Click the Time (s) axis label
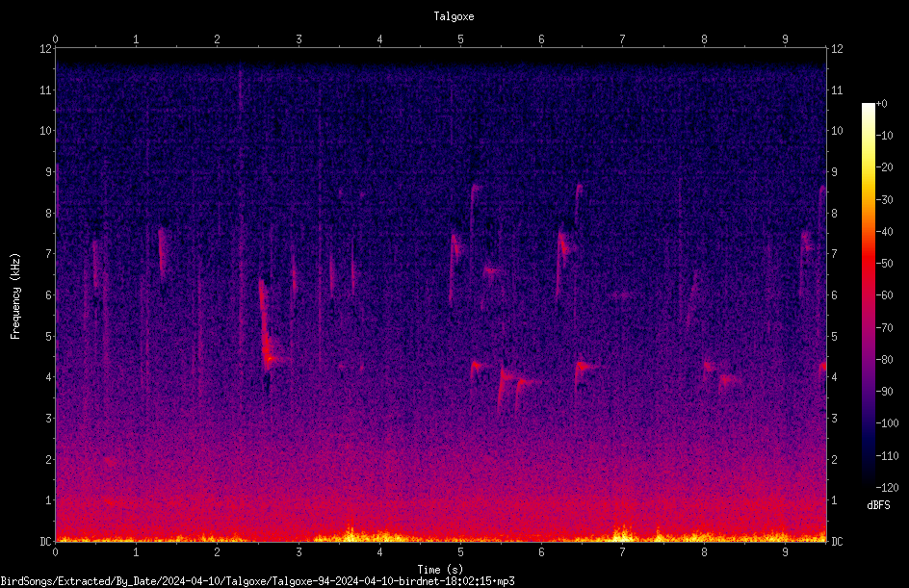Viewport: 909px width, 588px height. point(440,570)
